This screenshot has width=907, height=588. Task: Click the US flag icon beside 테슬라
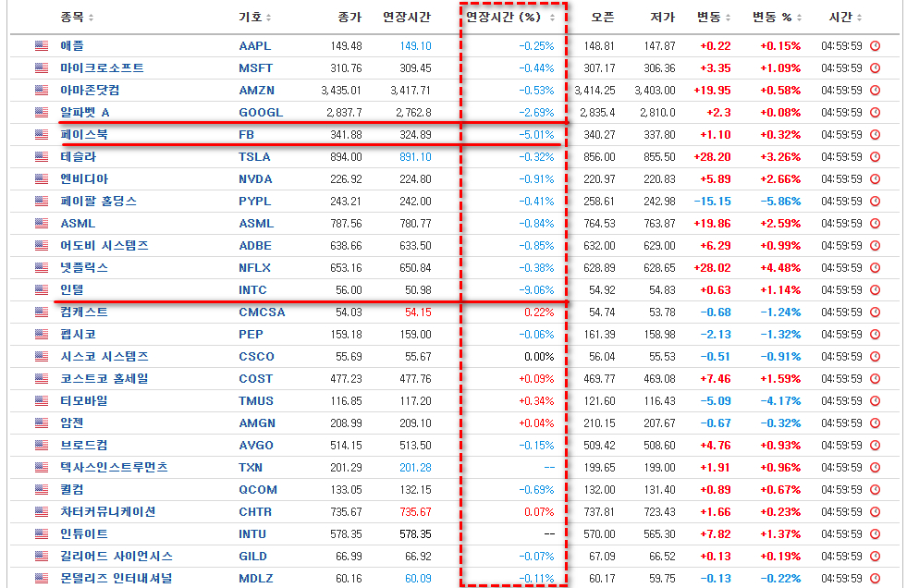(42, 156)
